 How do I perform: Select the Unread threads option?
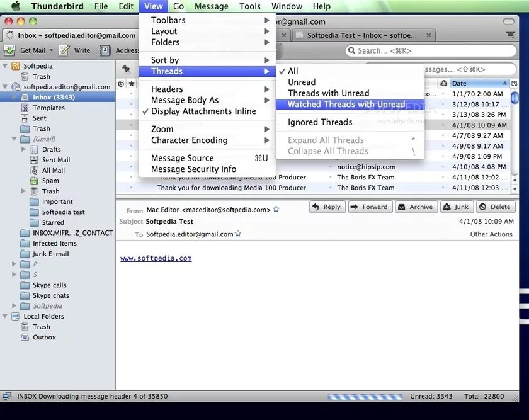tap(350, 82)
